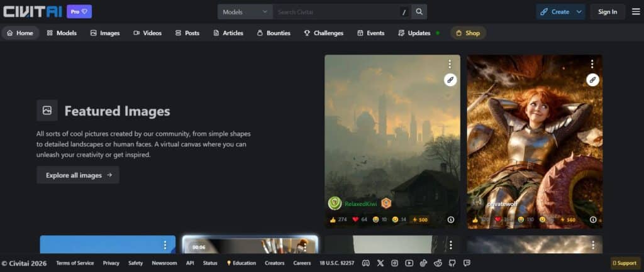Open Civitai's Instagram icon link

pyautogui.click(x=395, y=263)
